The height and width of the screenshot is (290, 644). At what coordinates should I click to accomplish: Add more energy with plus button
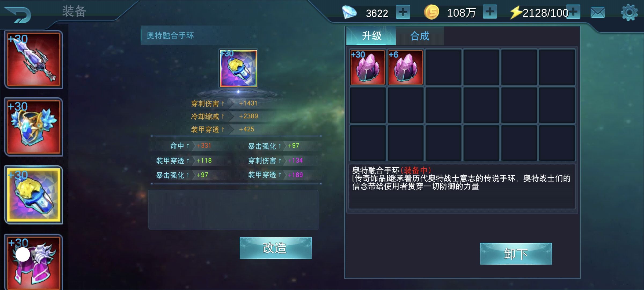[x=573, y=12]
